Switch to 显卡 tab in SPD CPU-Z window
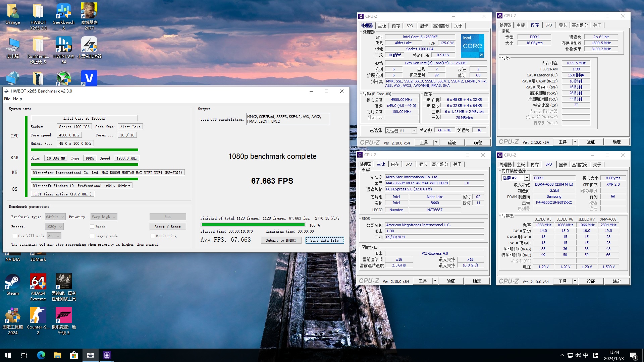The height and width of the screenshot is (362, 644). [x=562, y=165]
